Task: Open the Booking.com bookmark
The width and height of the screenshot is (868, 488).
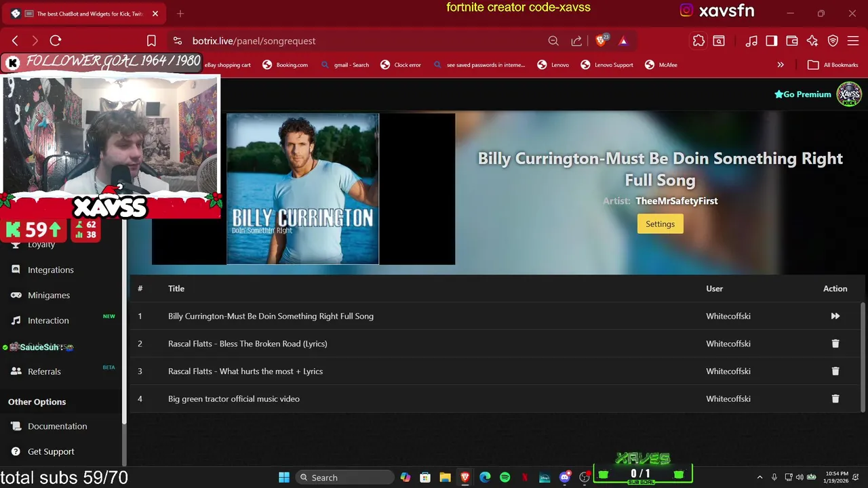Action: (285, 65)
